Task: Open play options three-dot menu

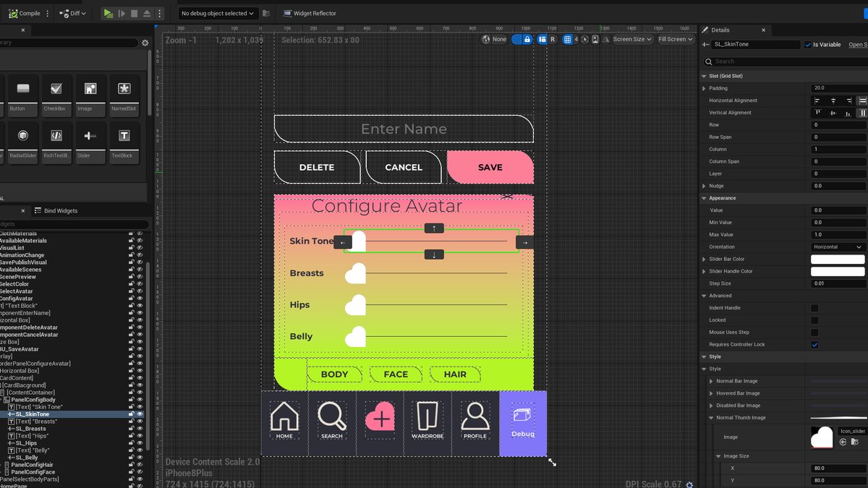Action: tap(159, 13)
